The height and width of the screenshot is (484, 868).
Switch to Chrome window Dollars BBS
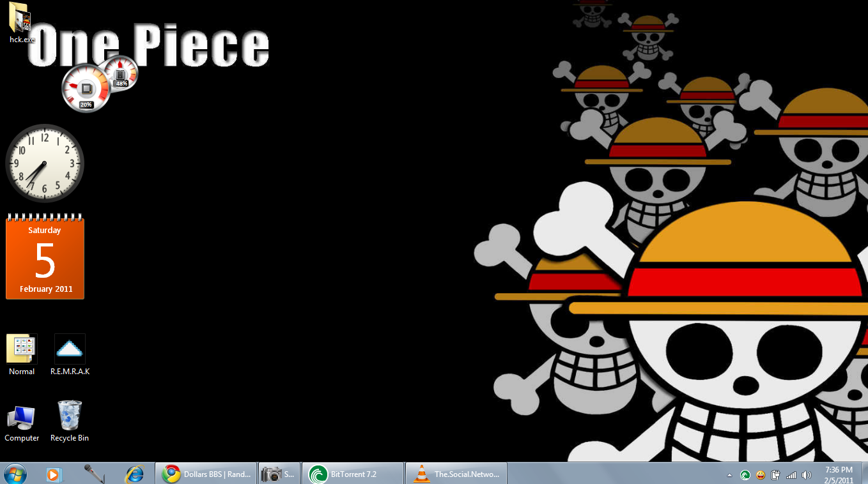(206, 474)
